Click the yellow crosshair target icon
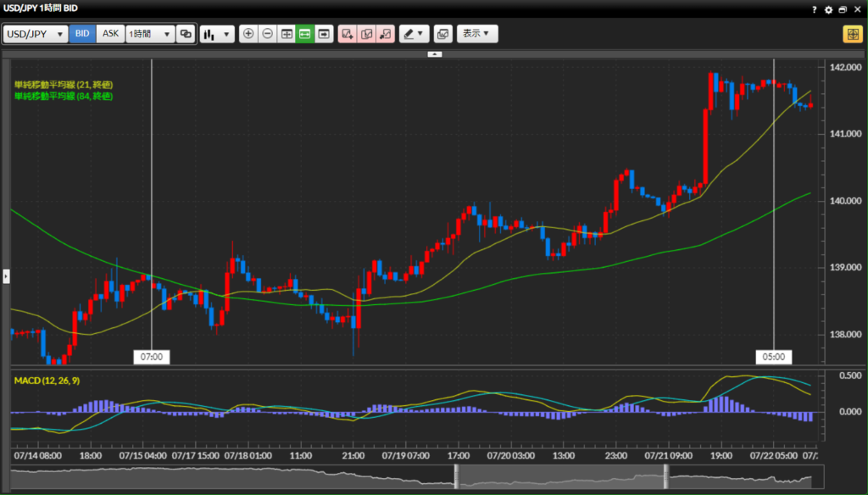 852,34
